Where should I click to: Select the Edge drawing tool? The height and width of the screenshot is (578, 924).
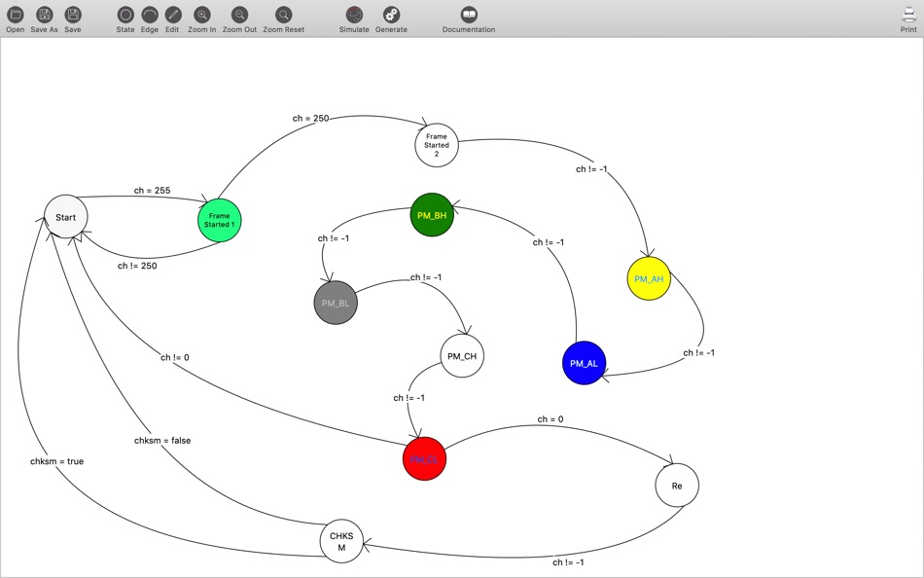(150, 15)
